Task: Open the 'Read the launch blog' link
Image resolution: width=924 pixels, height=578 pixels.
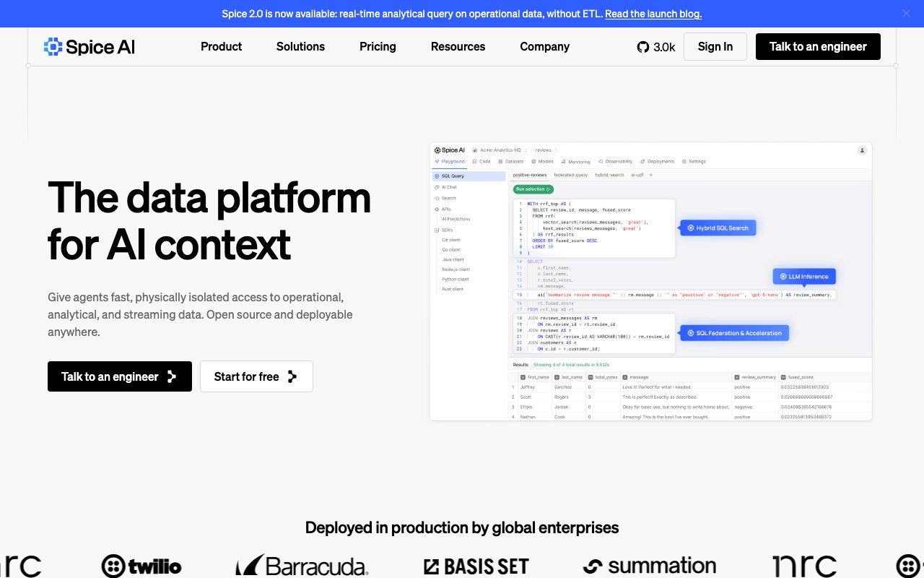Action: point(653,14)
